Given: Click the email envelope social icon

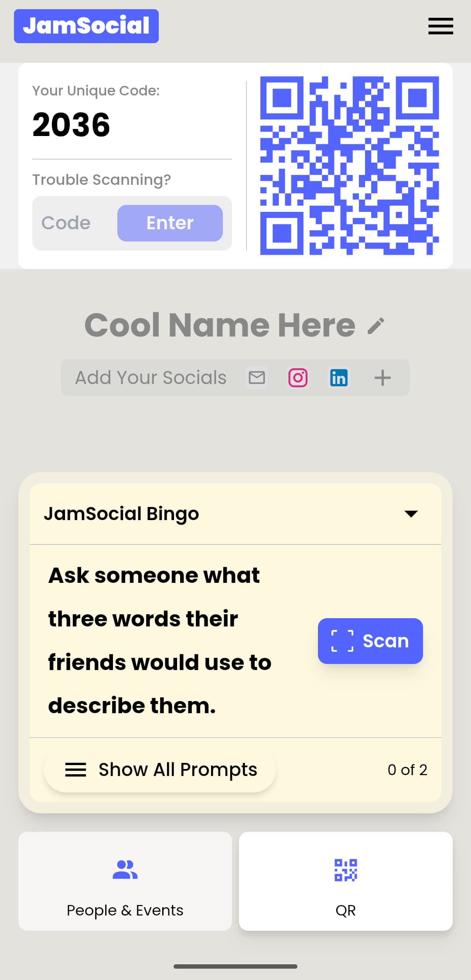Looking at the screenshot, I should 257,378.
